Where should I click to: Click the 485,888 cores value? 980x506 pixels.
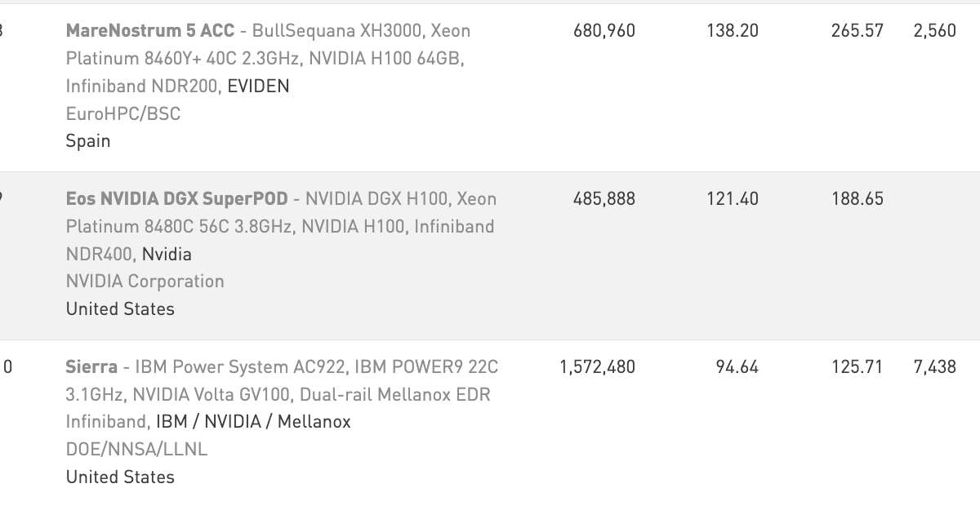604,199
